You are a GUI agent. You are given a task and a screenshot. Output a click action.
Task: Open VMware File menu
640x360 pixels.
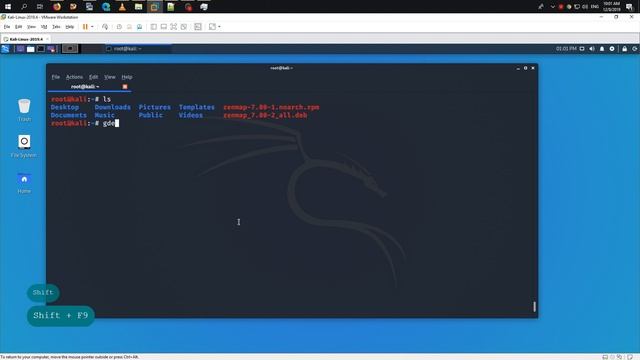click(7, 27)
